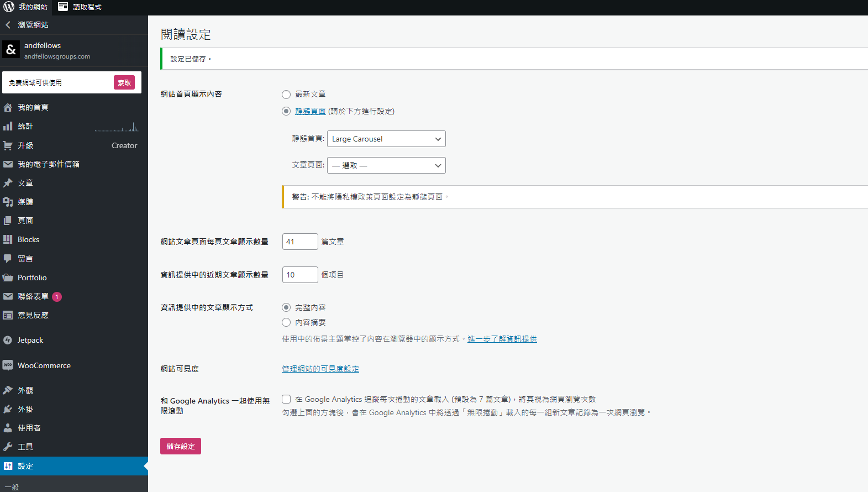This screenshot has height=492, width=868.
Task: Select the 最新文章 radio button
Action: click(286, 95)
